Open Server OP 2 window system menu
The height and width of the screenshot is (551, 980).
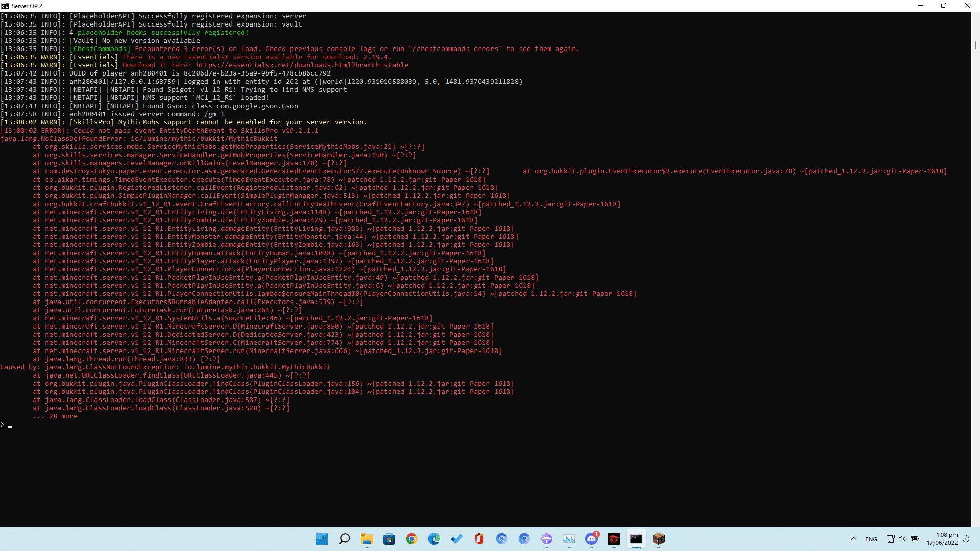(x=5, y=6)
